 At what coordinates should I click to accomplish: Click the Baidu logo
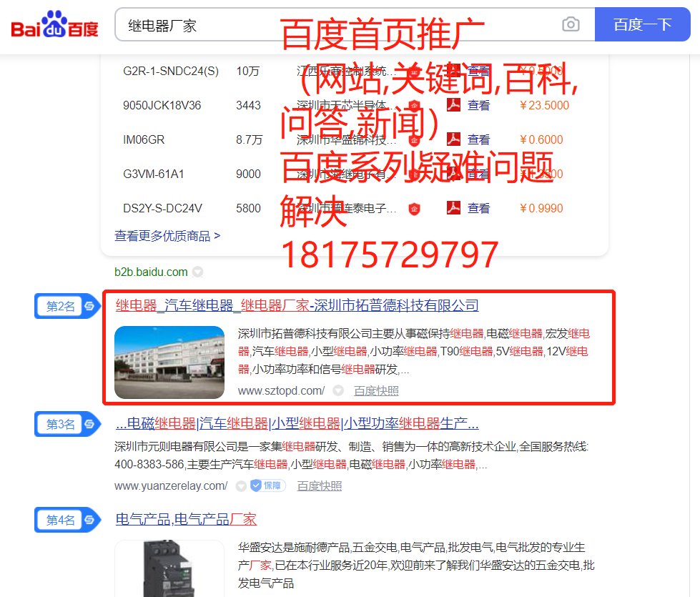point(54,24)
